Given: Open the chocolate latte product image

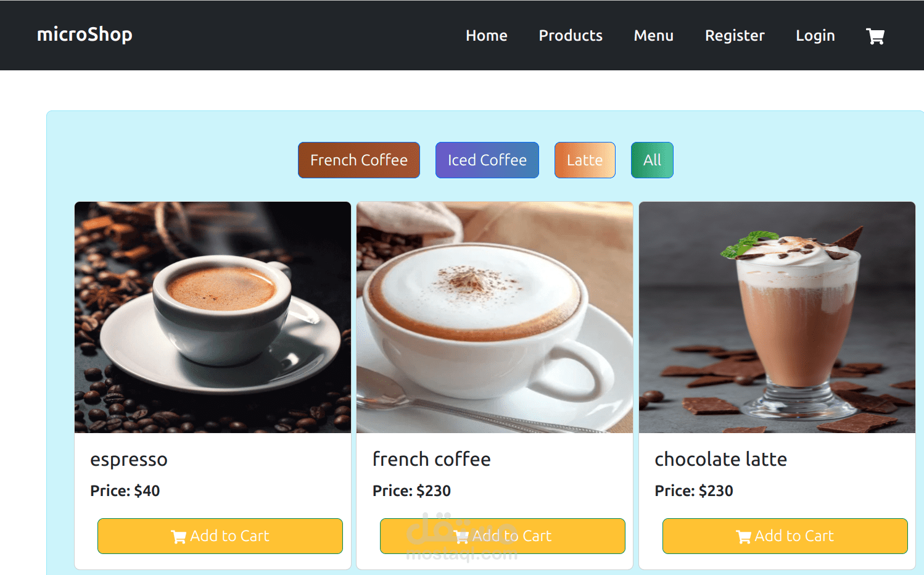Looking at the screenshot, I should pyautogui.click(x=777, y=317).
